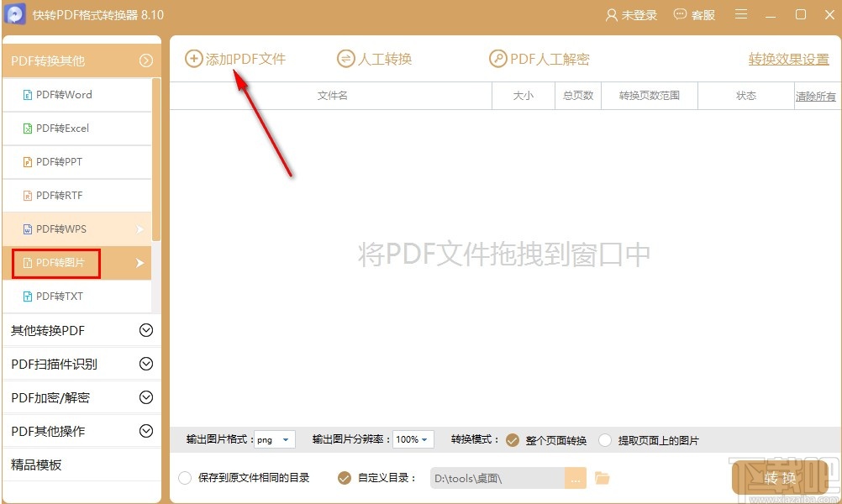Open the 100% resolution dropdown
This screenshot has width=842, height=504.
tap(412, 439)
